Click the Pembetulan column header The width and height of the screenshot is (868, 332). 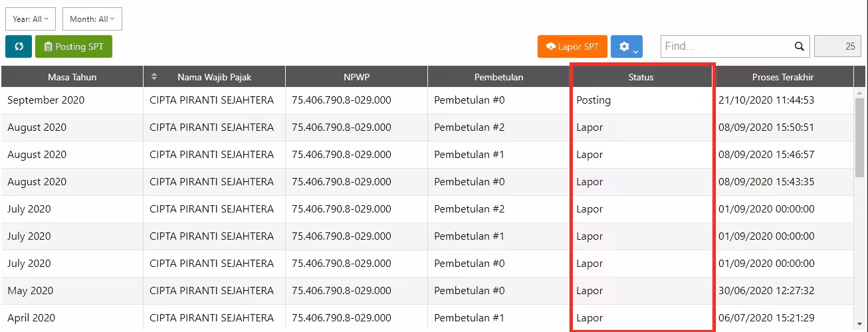click(498, 77)
